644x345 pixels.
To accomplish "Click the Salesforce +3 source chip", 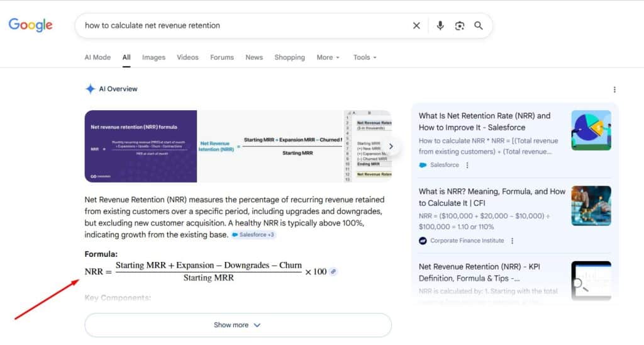I will (x=253, y=235).
